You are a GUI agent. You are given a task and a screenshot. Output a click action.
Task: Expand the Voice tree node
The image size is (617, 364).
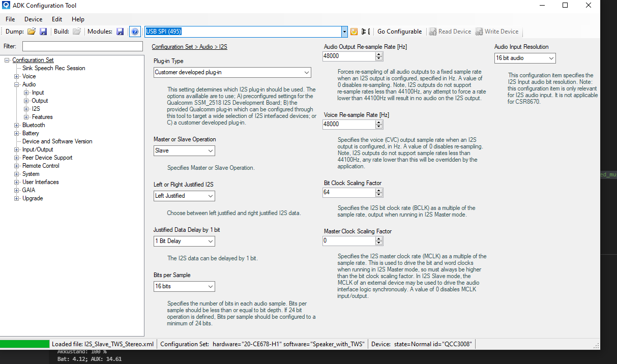click(x=17, y=76)
